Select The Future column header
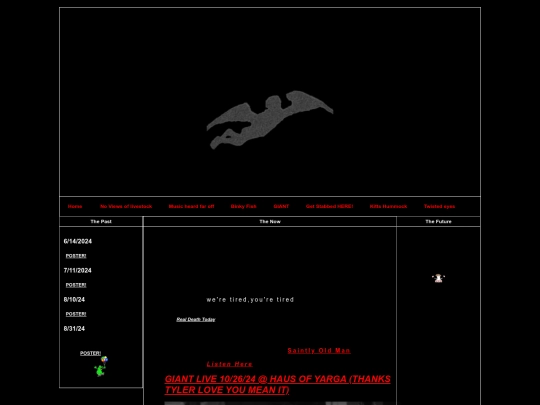Image resolution: width=540 pixels, height=405 pixels. click(438, 221)
